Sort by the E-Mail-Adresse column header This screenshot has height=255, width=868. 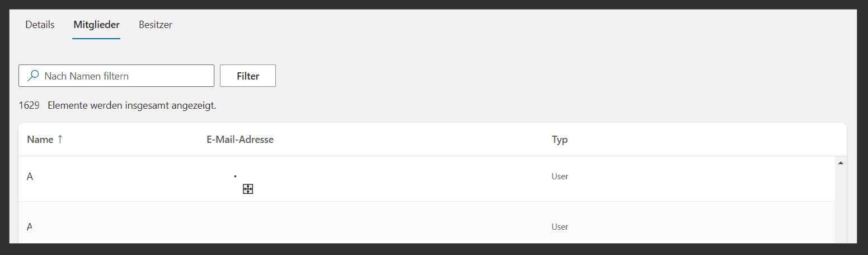pyautogui.click(x=240, y=140)
